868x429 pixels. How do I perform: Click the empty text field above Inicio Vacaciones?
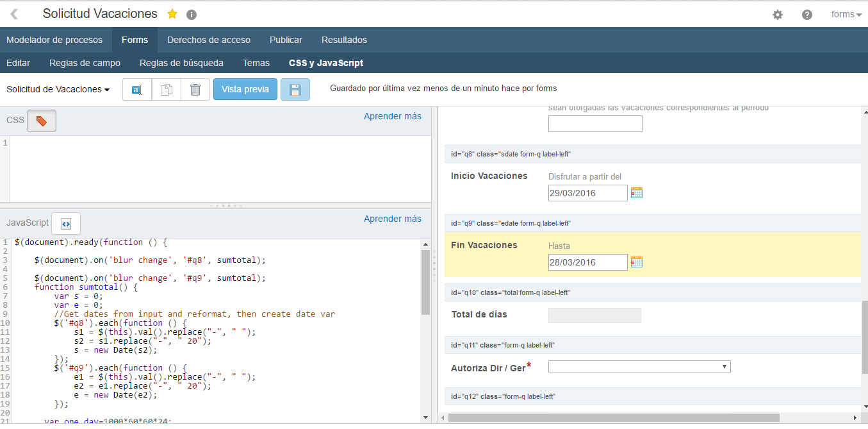[595, 124]
